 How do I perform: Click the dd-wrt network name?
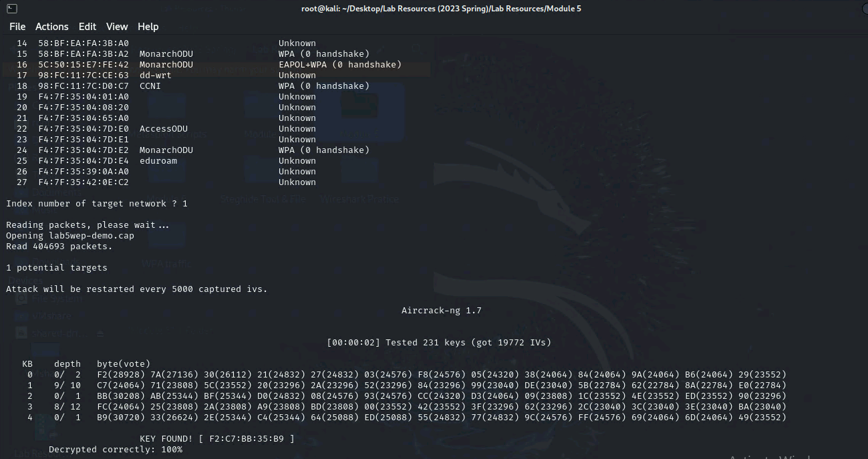(x=156, y=75)
